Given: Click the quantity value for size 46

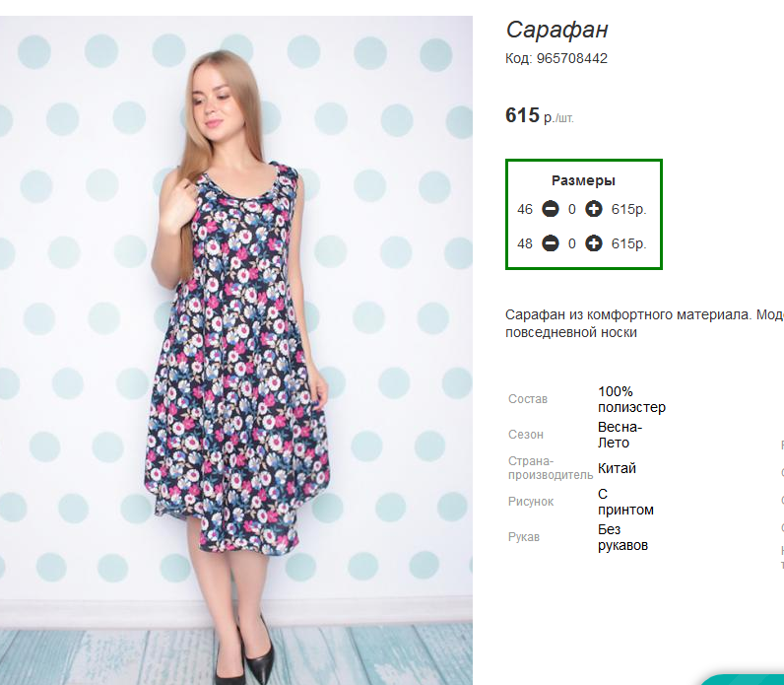Looking at the screenshot, I should click(572, 209).
